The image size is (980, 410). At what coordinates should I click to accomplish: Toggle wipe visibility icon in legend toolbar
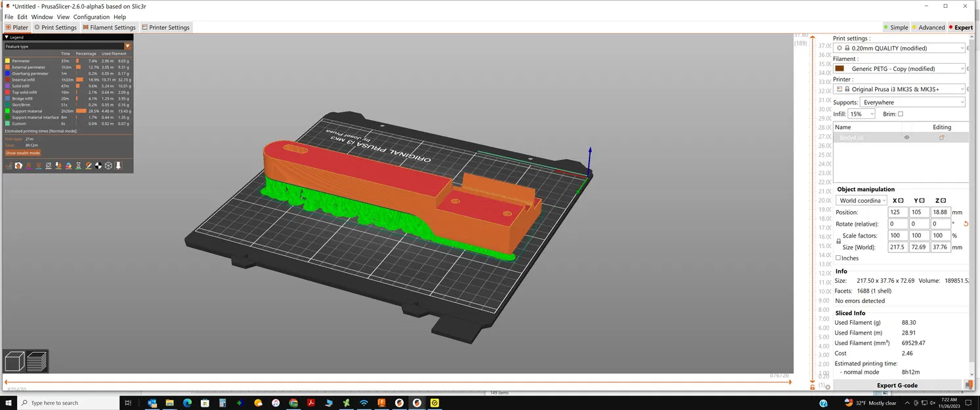coord(18,166)
